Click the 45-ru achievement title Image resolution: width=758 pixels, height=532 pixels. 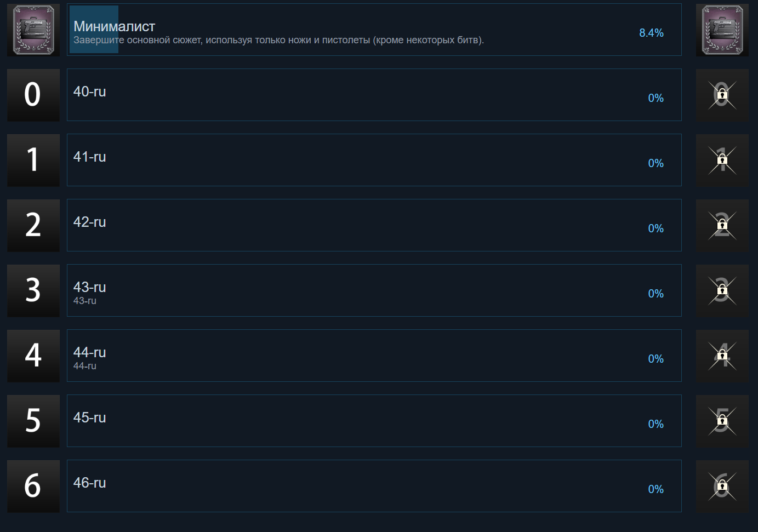(x=90, y=417)
